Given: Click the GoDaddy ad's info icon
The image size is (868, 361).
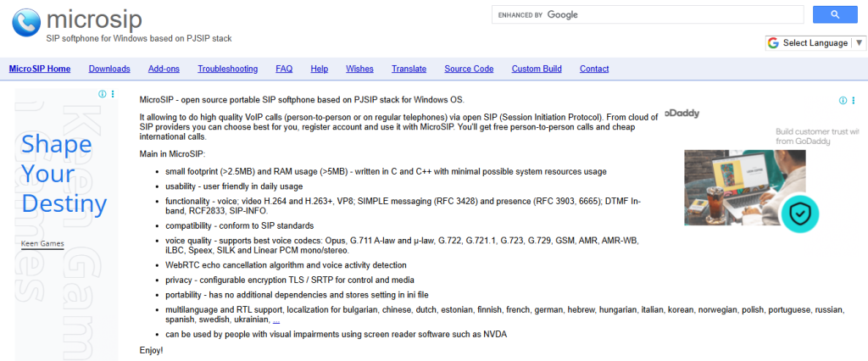Looking at the screenshot, I should pos(843,100).
